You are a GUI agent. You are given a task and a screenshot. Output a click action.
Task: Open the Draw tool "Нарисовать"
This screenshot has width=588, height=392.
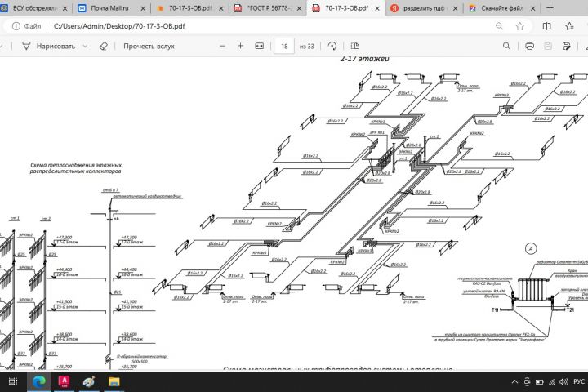point(49,46)
